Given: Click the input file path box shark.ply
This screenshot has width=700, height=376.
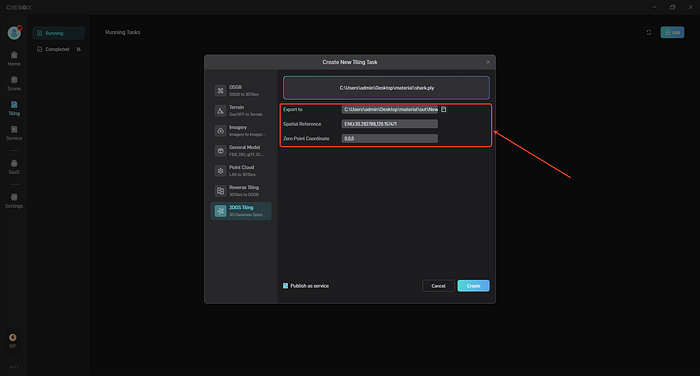Looking at the screenshot, I should click(x=386, y=88).
